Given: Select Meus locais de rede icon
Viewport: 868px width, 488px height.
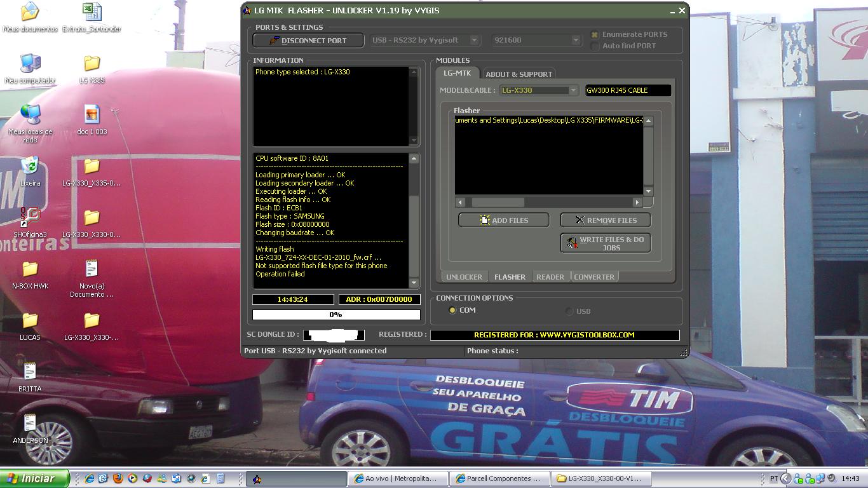Looking at the screenshot, I should click(x=30, y=123).
